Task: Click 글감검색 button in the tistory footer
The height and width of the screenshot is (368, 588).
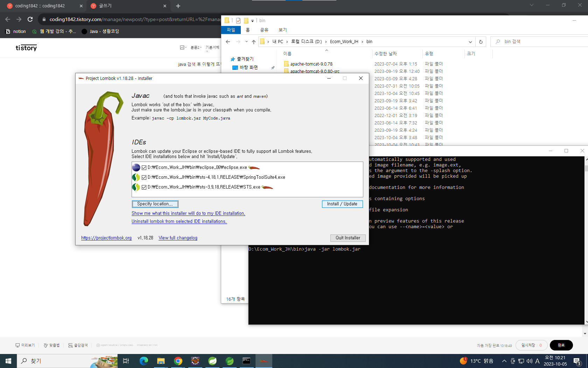Action: 78,345
